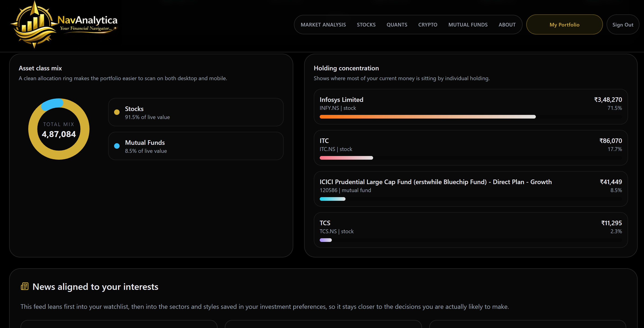Click the 8.5% figure for ICICI fund

[616, 190]
